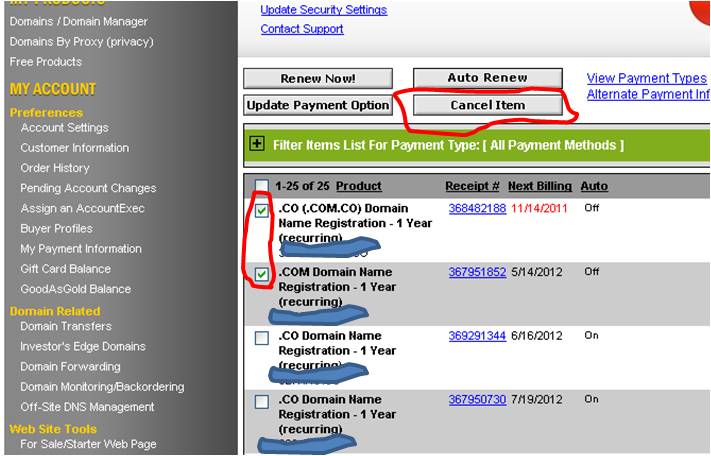Go to Order History in sidebar
This screenshot has height=456, width=711.
tap(55, 168)
